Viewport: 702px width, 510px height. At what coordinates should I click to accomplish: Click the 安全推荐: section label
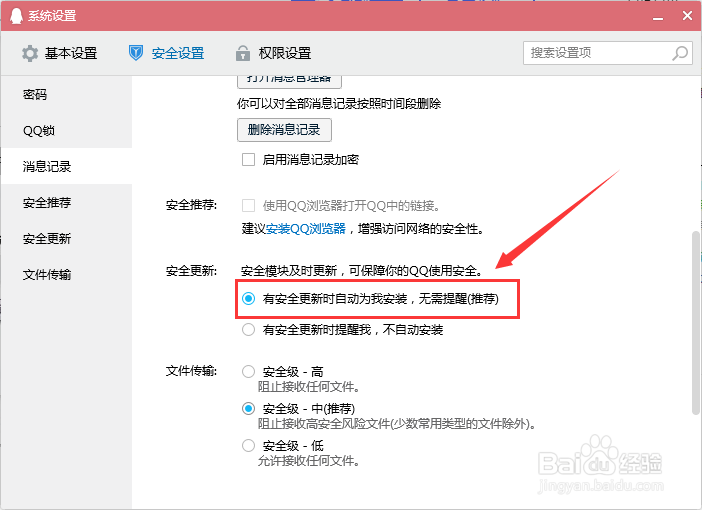(x=192, y=205)
